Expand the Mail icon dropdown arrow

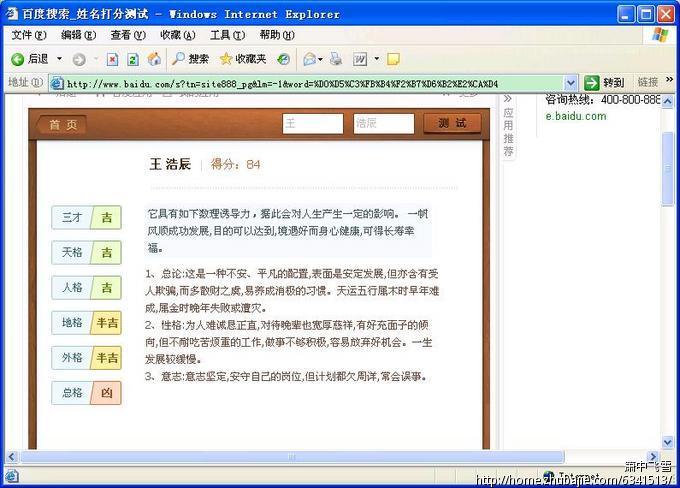(321, 59)
